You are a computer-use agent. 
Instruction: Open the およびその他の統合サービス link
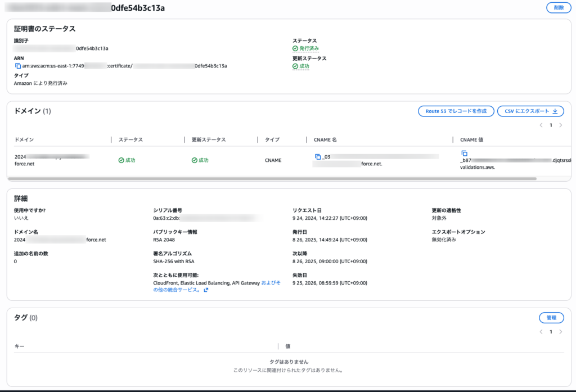point(270,283)
